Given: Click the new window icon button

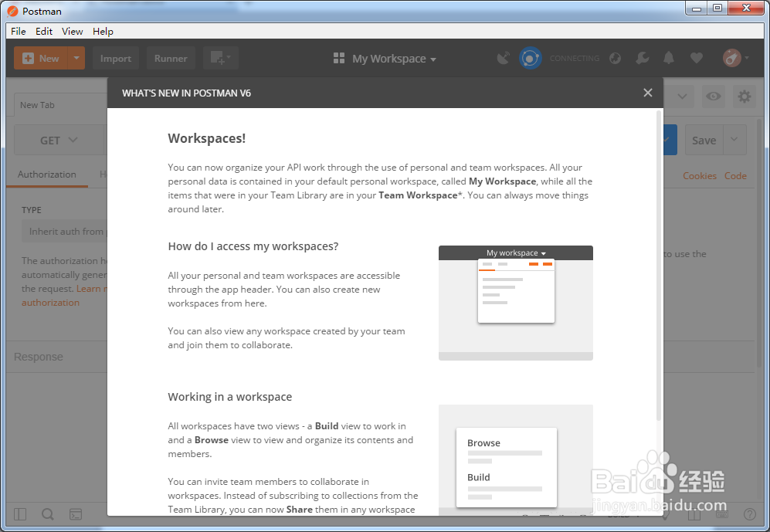Looking at the screenshot, I should (220, 59).
